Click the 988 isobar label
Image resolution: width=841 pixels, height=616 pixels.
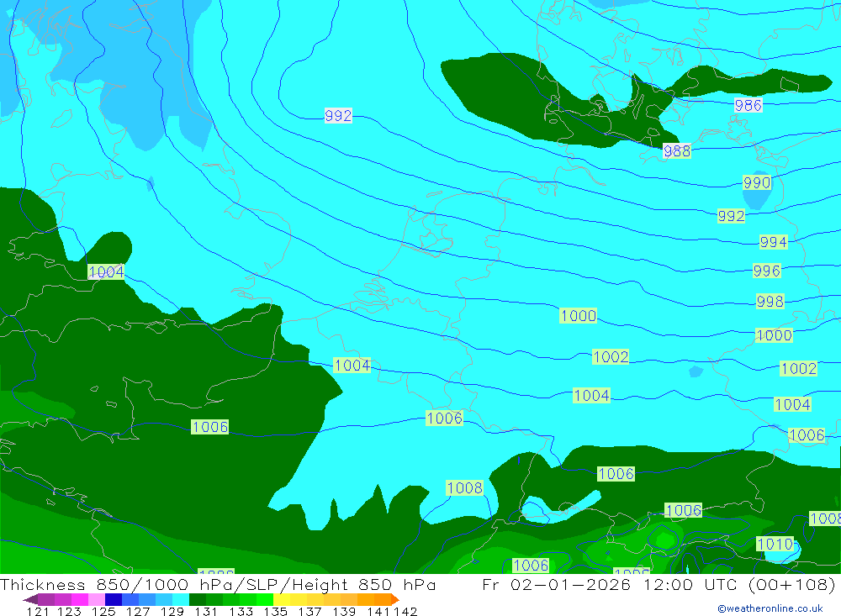677,151
